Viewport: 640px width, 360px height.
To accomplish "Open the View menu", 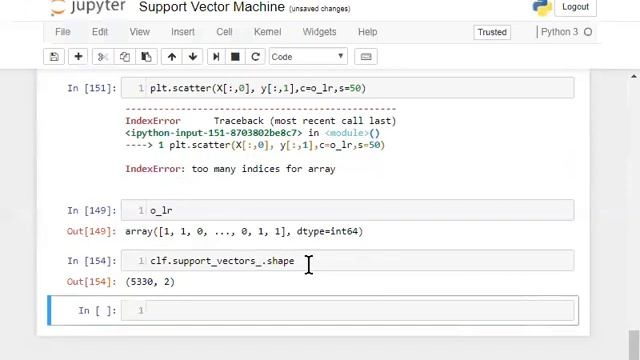I will tap(140, 32).
